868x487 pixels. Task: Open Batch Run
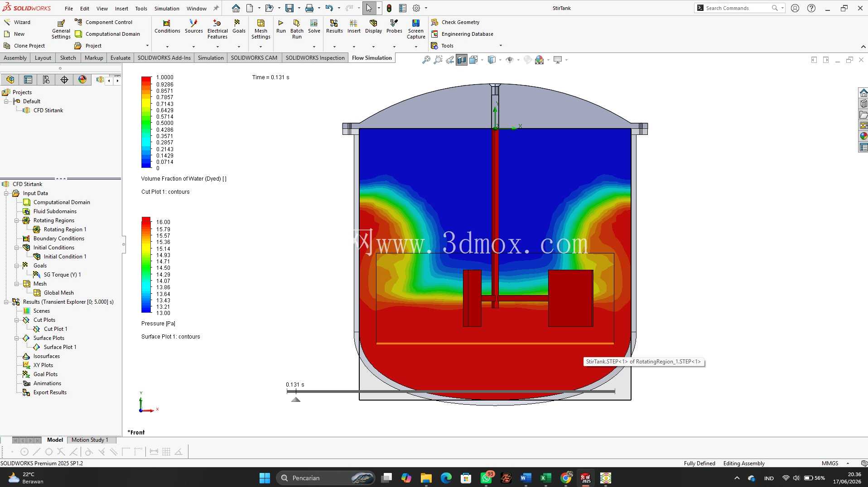tap(297, 29)
